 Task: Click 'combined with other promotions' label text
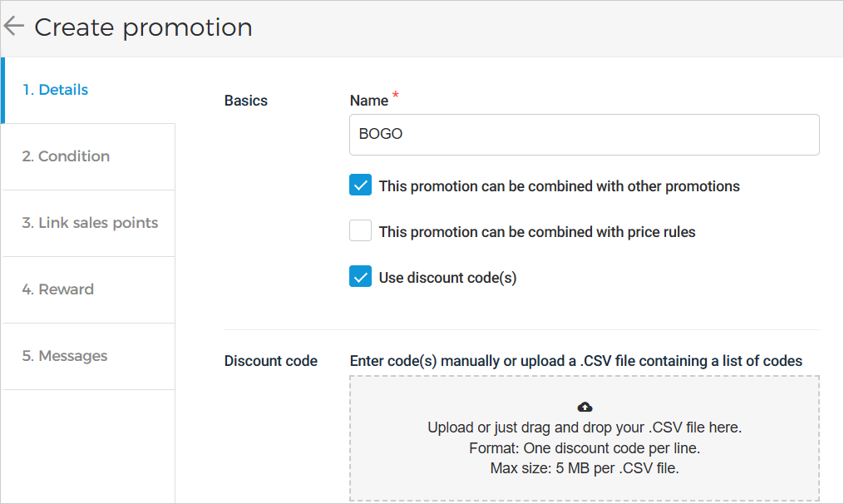pos(559,186)
